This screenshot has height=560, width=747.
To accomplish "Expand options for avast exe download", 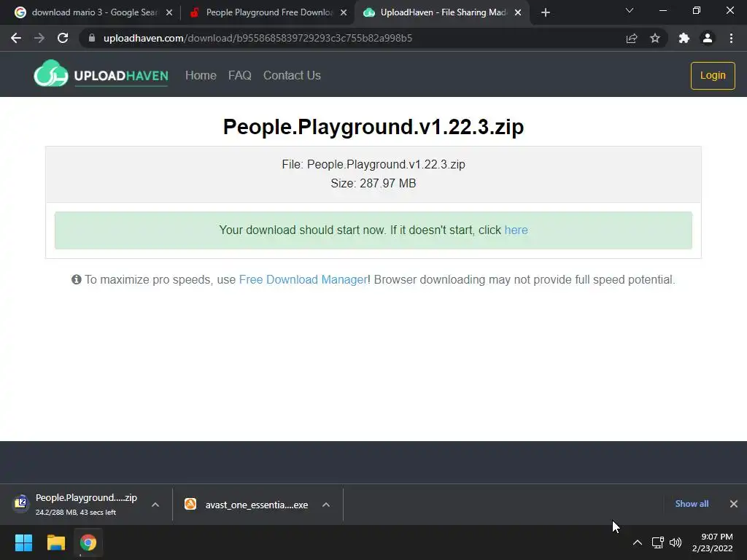I will coord(326,505).
